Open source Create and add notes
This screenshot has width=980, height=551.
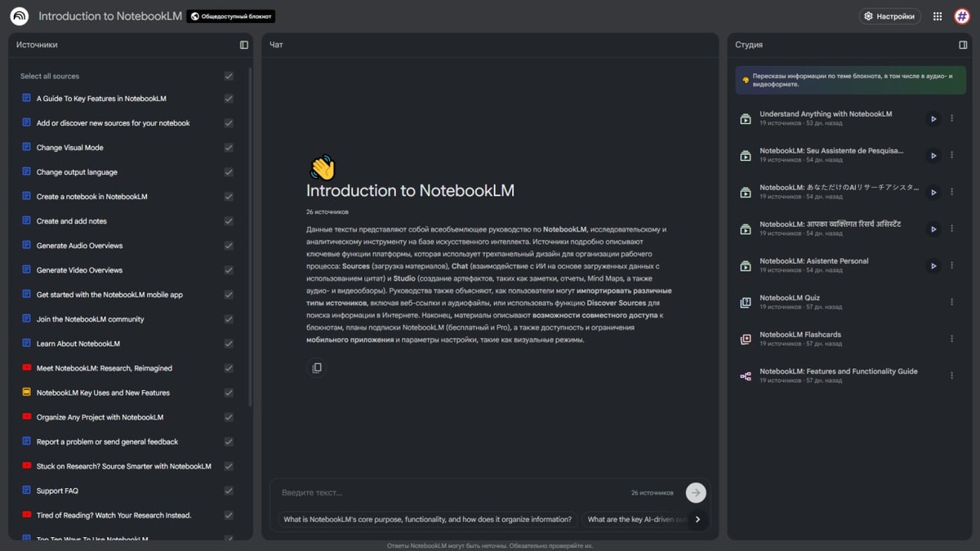tap(72, 221)
